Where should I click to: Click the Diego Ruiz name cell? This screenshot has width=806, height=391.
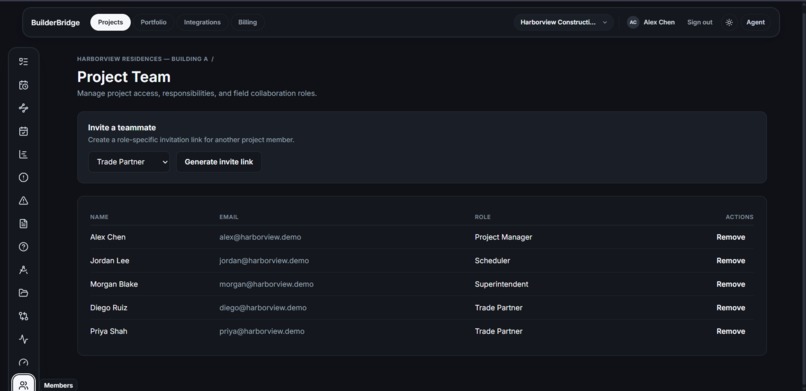(108, 308)
